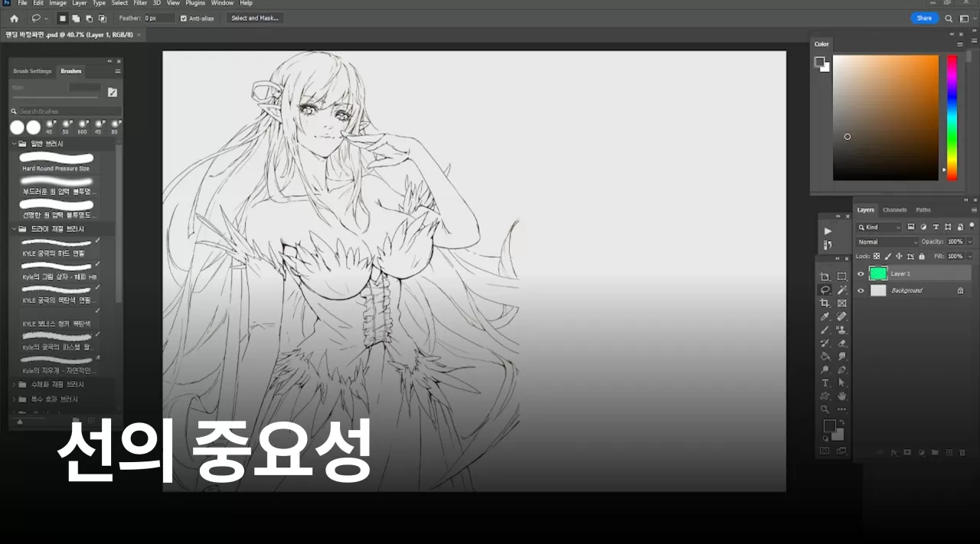The height and width of the screenshot is (544, 980).
Task: Select the Hard Round Pressure Size brush
Action: pyautogui.click(x=56, y=161)
